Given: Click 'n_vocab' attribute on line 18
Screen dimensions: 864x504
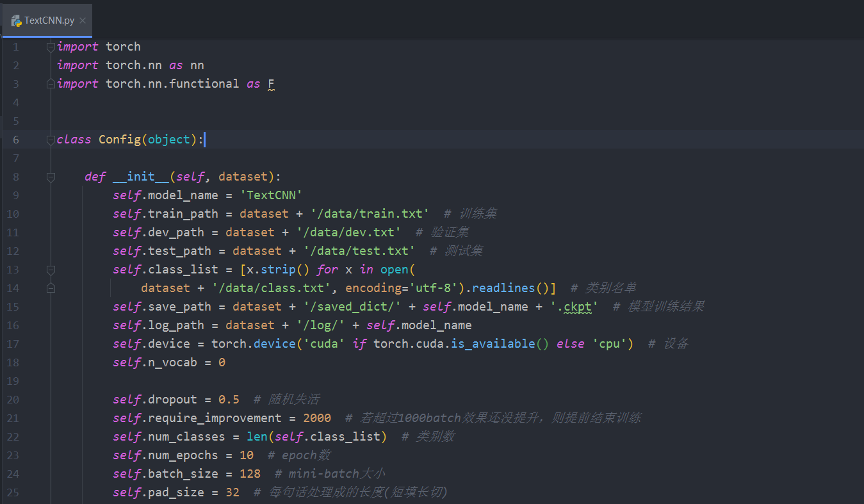Looking at the screenshot, I should (x=172, y=362).
